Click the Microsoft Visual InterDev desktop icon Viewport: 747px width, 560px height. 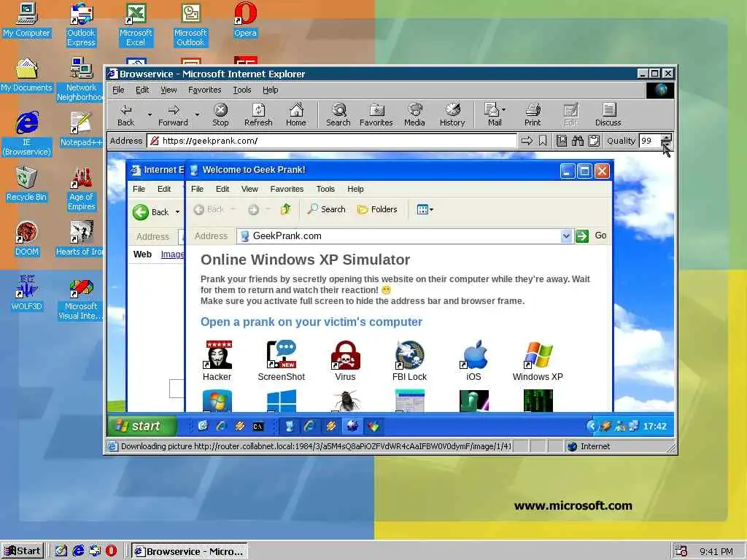coord(81,298)
